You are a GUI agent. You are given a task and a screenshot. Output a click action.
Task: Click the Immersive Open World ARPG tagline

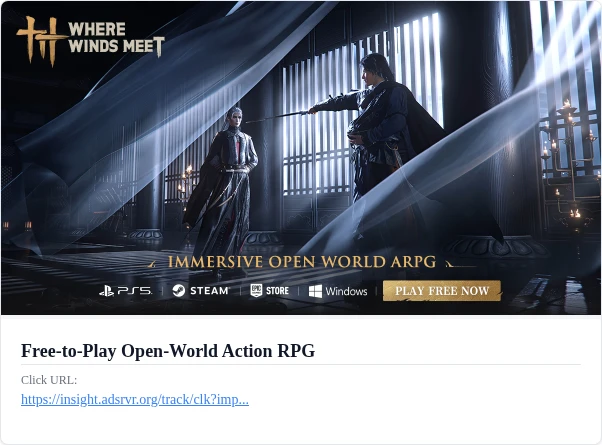302,262
